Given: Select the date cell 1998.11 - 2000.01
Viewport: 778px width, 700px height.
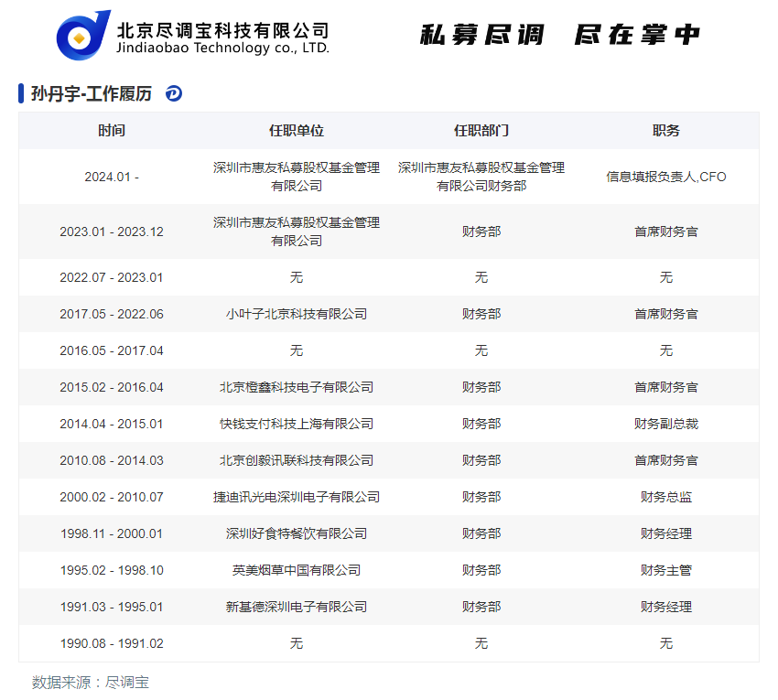Looking at the screenshot, I should point(112,533).
